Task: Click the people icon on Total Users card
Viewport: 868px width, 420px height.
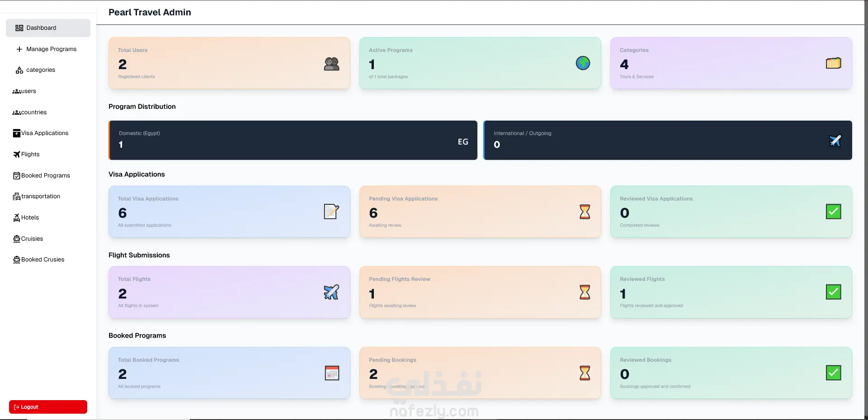Action: pos(331,64)
